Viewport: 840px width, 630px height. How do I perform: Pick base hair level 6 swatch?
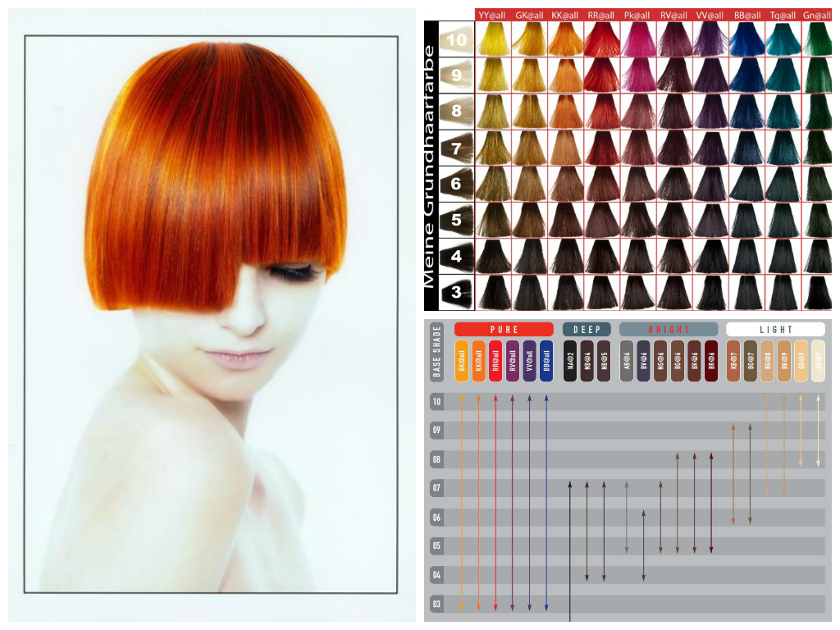click(457, 185)
